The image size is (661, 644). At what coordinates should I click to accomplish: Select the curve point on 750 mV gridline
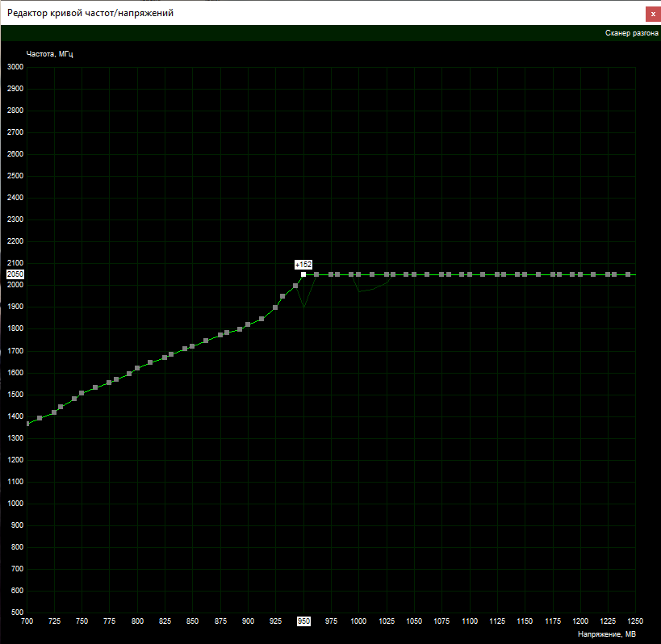82,393
